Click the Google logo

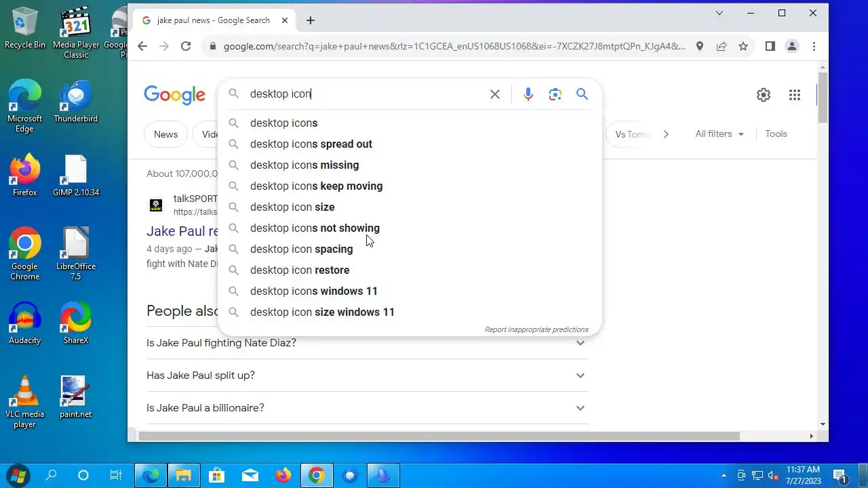click(x=174, y=96)
